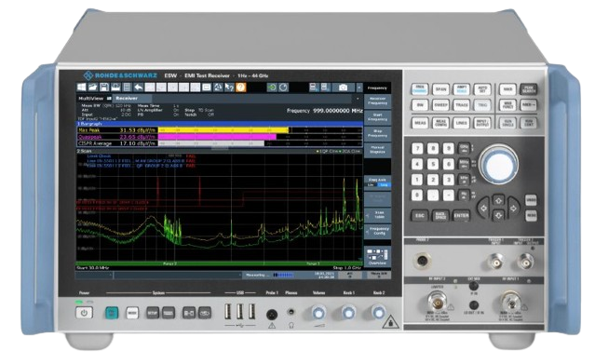Select the Receiver Frequency softkey
The height and width of the screenshot is (364, 595).
(x=377, y=101)
